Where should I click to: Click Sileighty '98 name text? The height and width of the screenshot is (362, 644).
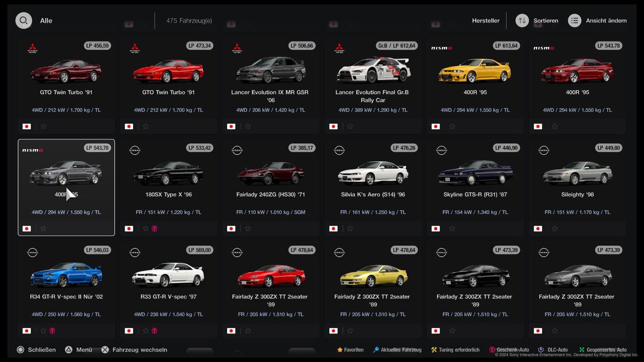coord(578,195)
